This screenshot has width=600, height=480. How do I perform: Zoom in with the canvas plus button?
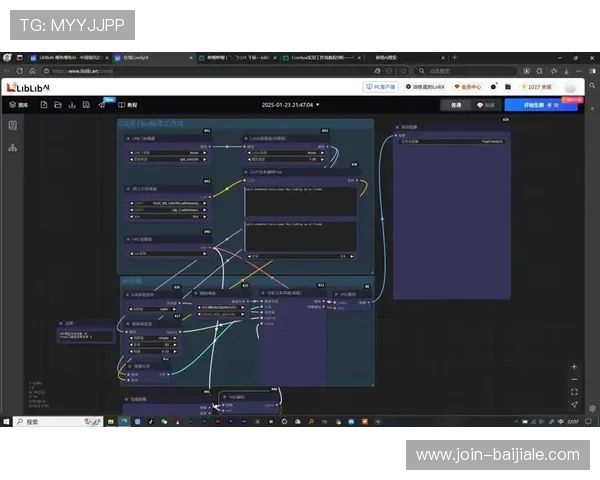[574, 366]
